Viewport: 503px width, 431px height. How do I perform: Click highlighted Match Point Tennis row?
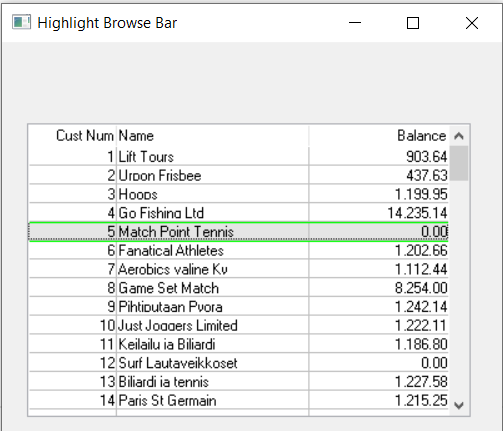pyautogui.click(x=239, y=231)
